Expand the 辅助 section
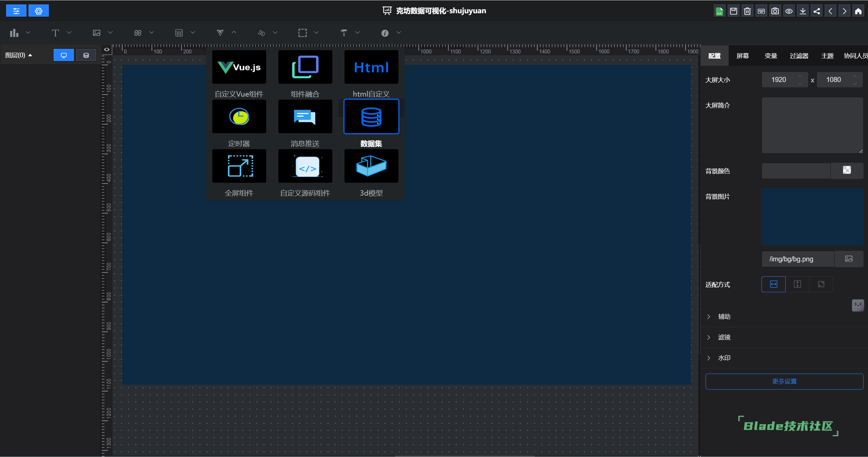 pyautogui.click(x=784, y=317)
